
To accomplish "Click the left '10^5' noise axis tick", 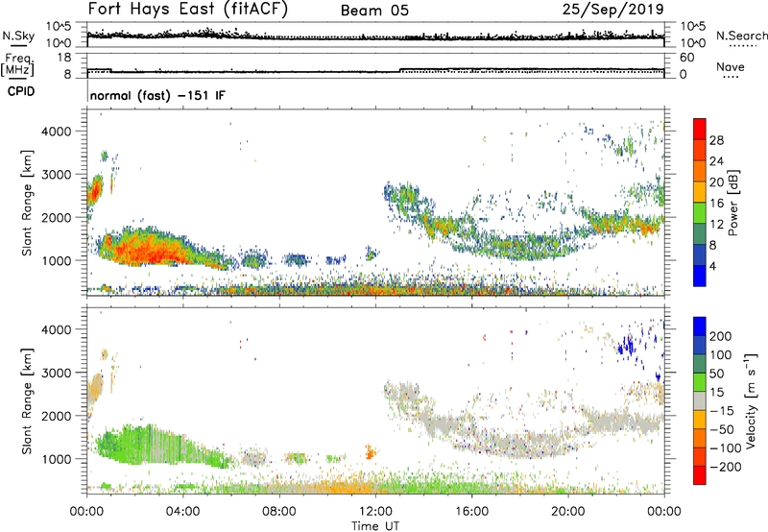I will click(x=59, y=27).
